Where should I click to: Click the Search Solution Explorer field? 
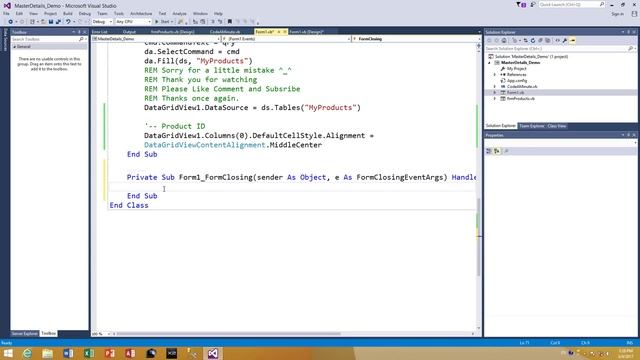560,49
